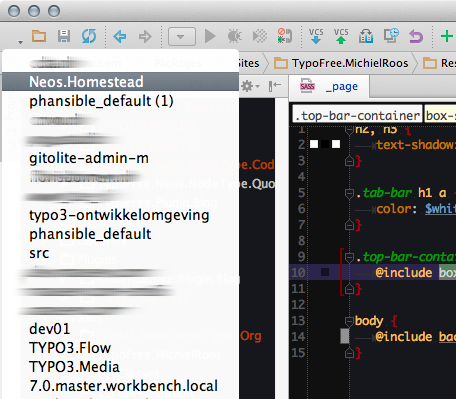Click the color property on line 6
Image resolution: width=456 pixels, height=399 pixels.
tap(393, 209)
